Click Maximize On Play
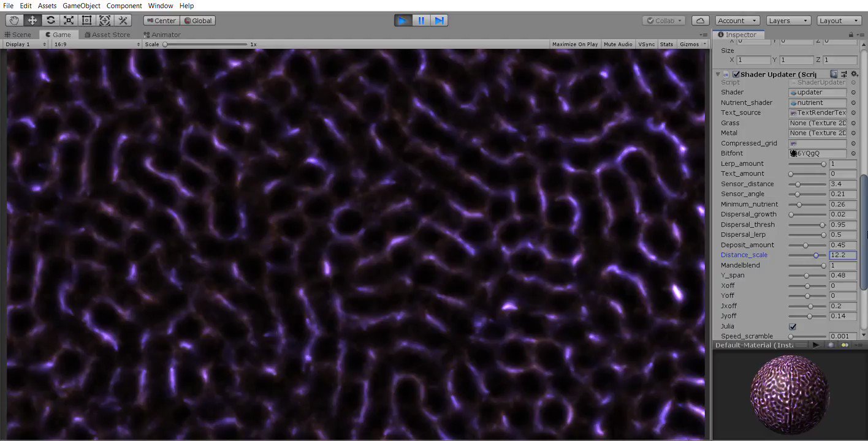The height and width of the screenshot is (441, 868). click(x=574, y=43)
